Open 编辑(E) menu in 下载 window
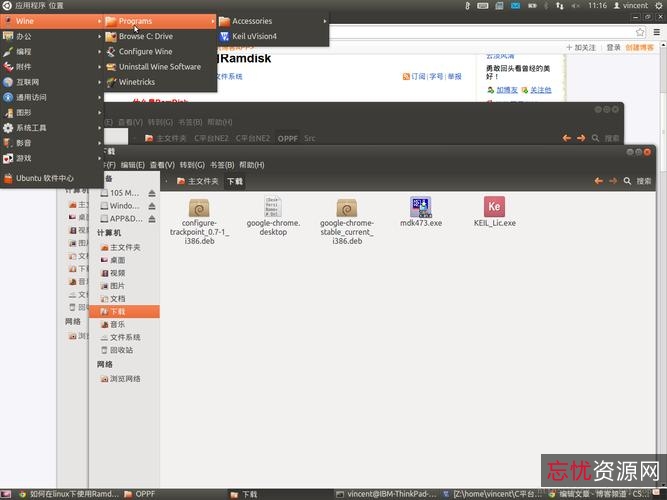 pos(132,165)
